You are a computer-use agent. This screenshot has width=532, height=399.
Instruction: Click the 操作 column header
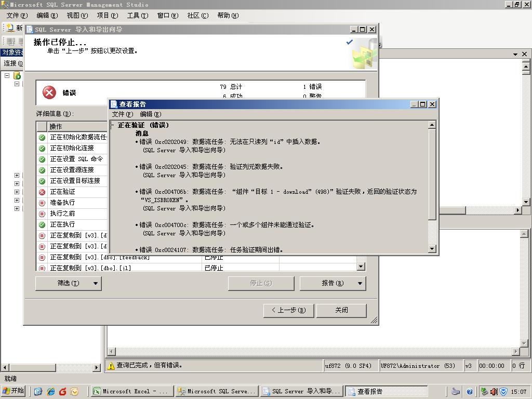77,127
